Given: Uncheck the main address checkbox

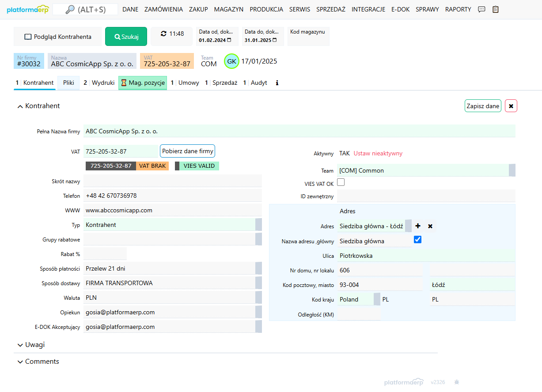Looking at the screenshot, I should point(417,239).
